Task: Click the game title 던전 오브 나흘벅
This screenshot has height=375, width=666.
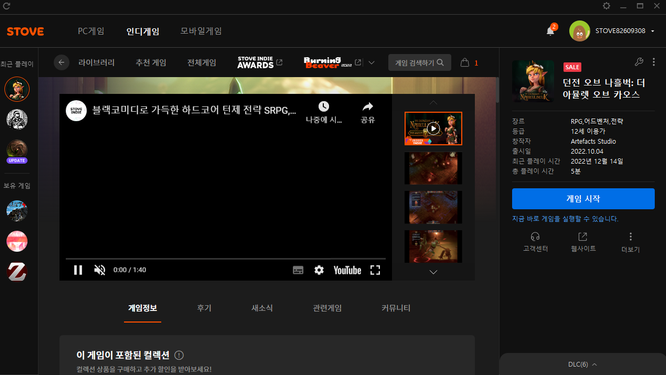Action: (604, 88)
